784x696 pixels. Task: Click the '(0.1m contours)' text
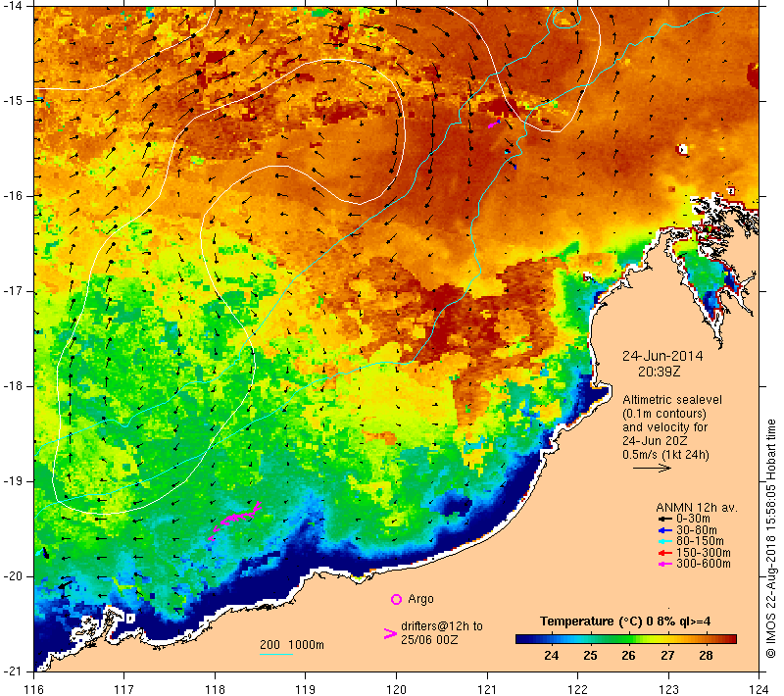[664, 414]
